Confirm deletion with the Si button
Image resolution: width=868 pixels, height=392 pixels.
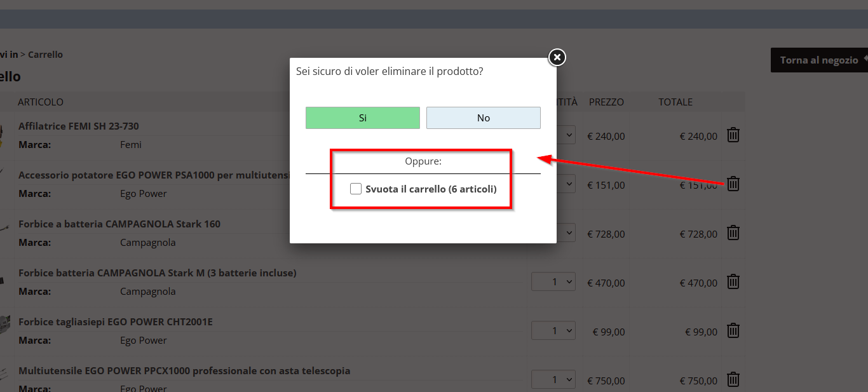point(363,118)
